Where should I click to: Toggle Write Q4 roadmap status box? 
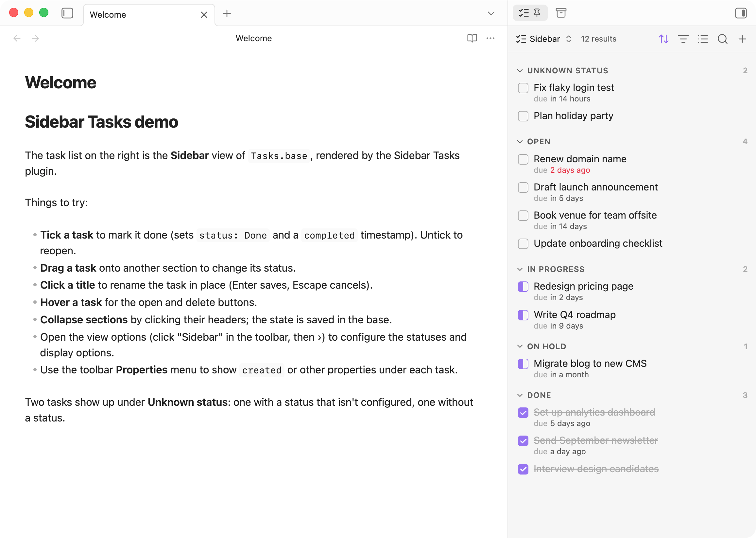[x=523, y=315]
